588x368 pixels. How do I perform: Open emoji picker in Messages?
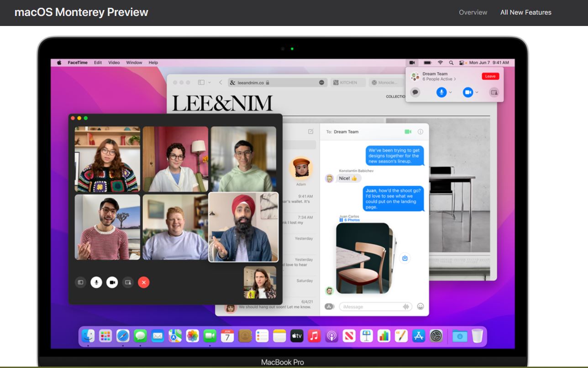click(420, 306)
